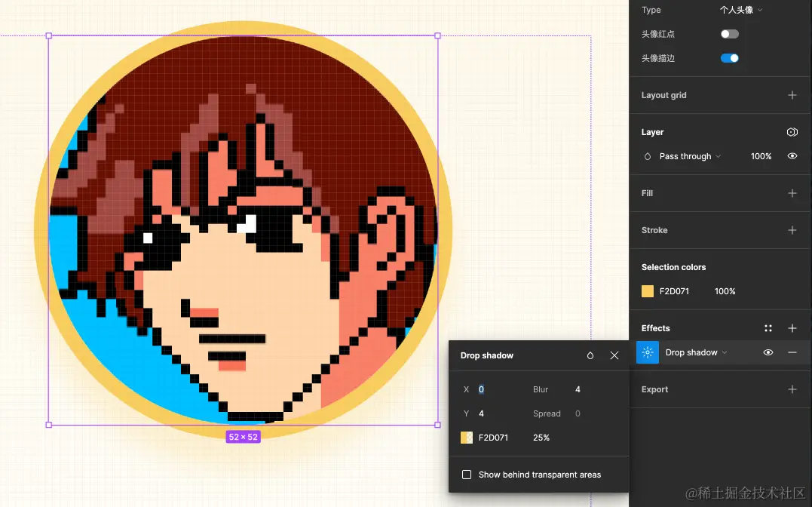Viewport: 812px width, 507px height.
Task: Add a new Layout grid
Action: click(x=792, y=95)
